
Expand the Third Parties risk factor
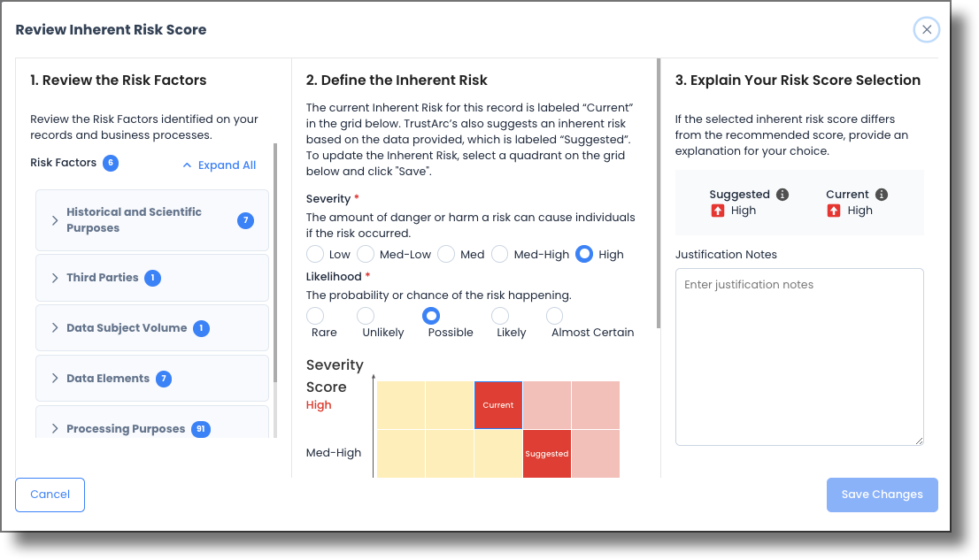(x=55, y=278)
